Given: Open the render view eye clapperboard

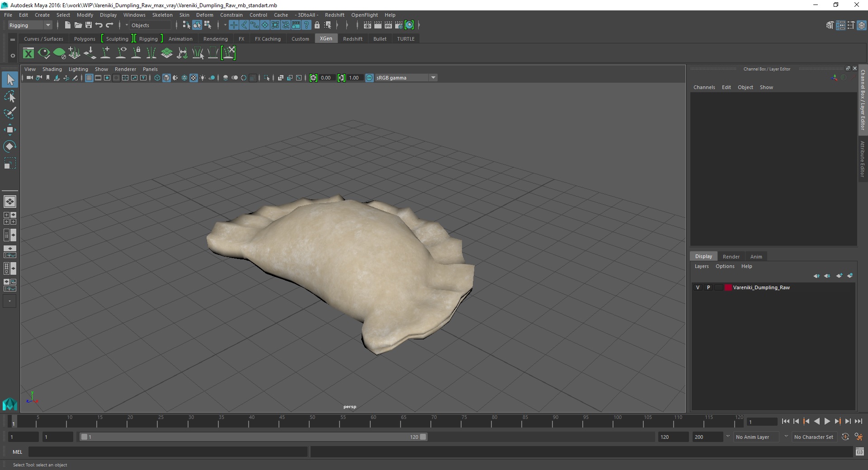Looking at the screenshot, I should point(368,25).
